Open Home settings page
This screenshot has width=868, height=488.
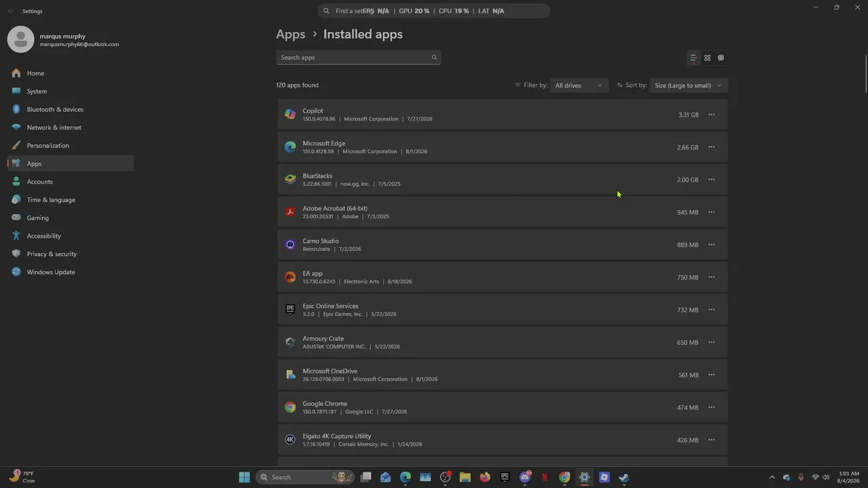[x=71, y=73]
